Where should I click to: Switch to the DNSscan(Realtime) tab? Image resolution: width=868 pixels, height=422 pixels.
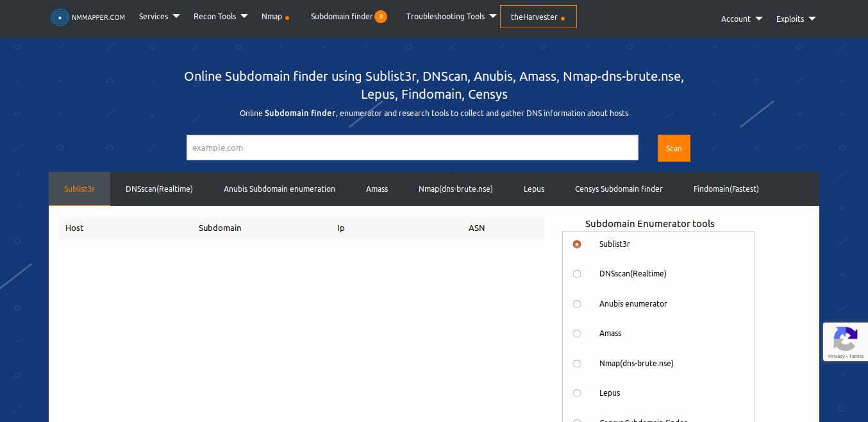point(159,189)
